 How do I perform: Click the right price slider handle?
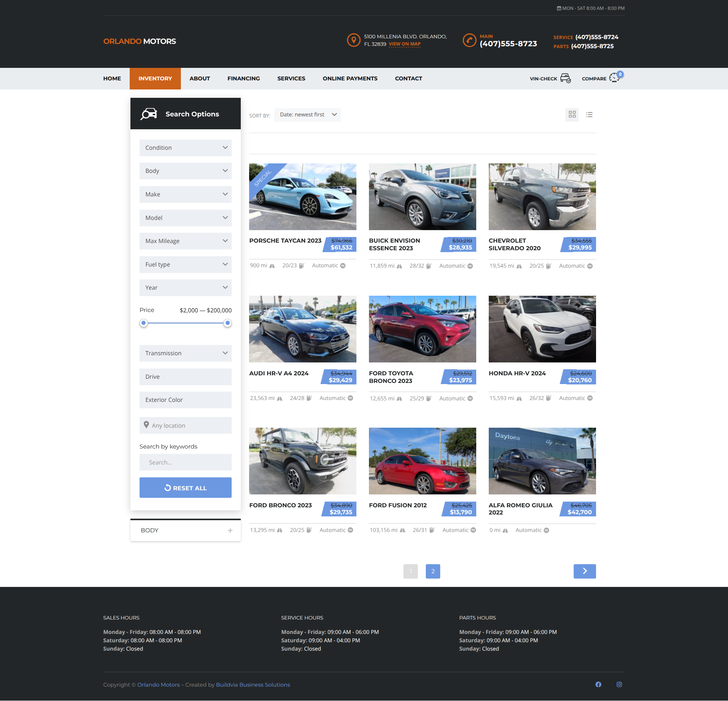pos(227,323)
